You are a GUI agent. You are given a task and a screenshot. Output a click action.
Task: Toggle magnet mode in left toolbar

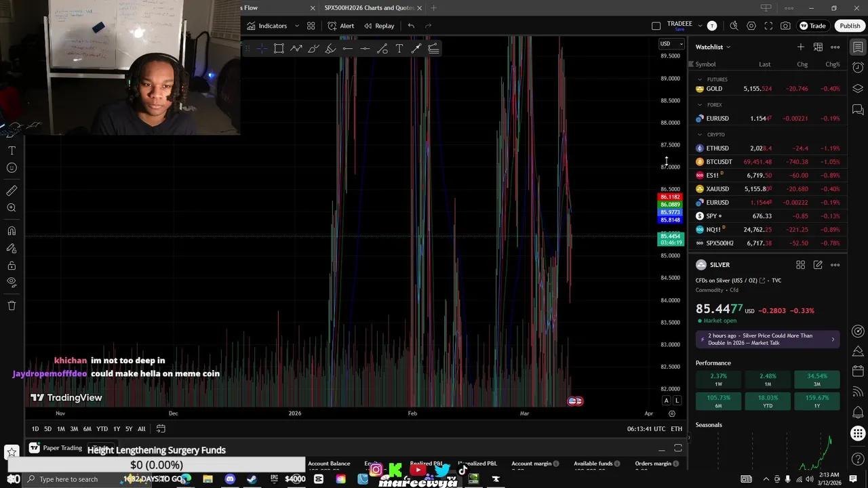tap(12, 231)
